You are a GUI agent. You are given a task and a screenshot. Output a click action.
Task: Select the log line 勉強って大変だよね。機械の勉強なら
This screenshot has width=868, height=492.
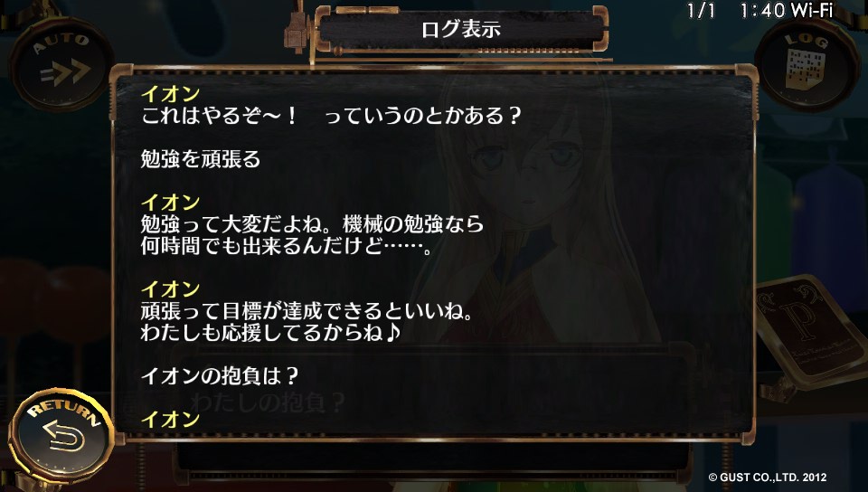[312, 224]
